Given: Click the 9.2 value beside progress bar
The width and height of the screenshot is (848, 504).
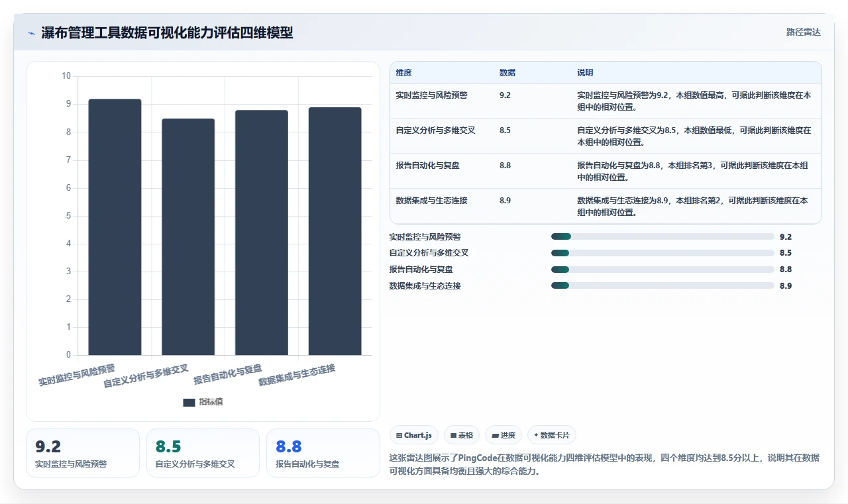Looking at the screenshot, I should (786, 236).
